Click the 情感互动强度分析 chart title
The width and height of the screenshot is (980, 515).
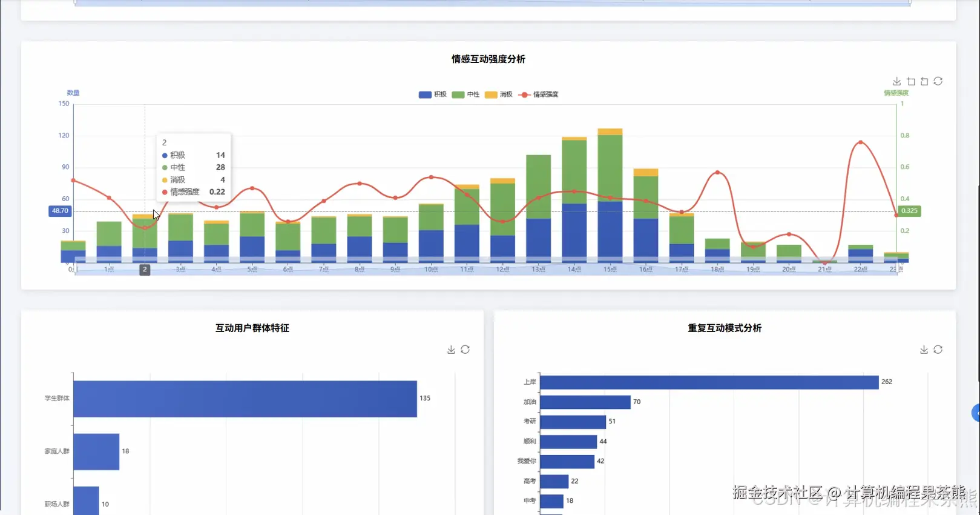tap(488, 59)
